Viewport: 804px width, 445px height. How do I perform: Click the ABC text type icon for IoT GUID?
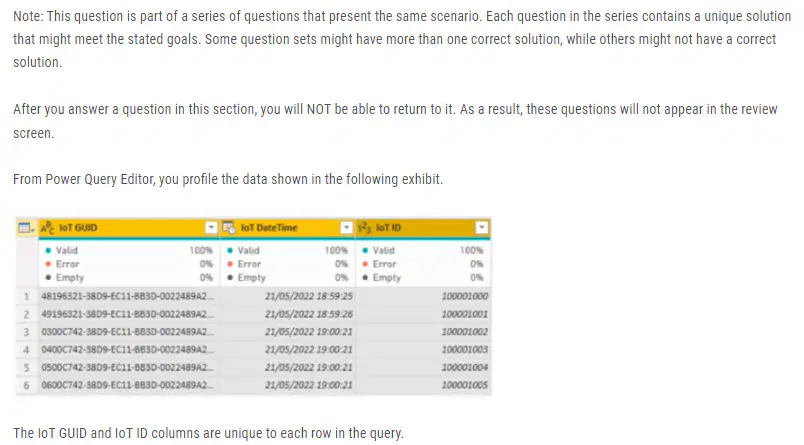coord(47,228)
